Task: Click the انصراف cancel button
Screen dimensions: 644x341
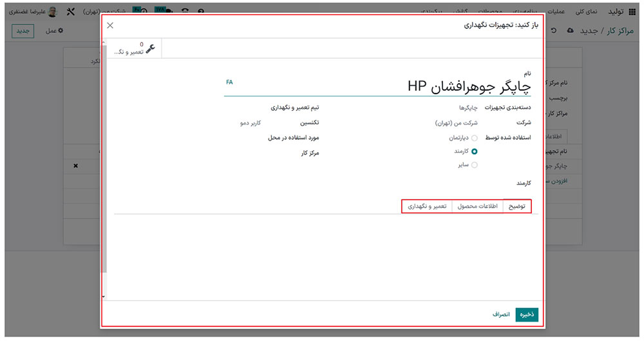Action: tap(501, 315)
